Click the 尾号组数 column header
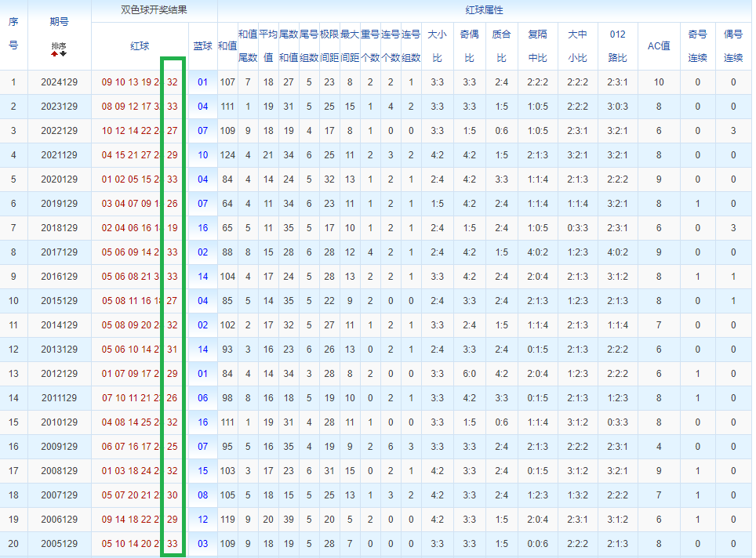The image size is (756, 558). (x=308, y=46)
